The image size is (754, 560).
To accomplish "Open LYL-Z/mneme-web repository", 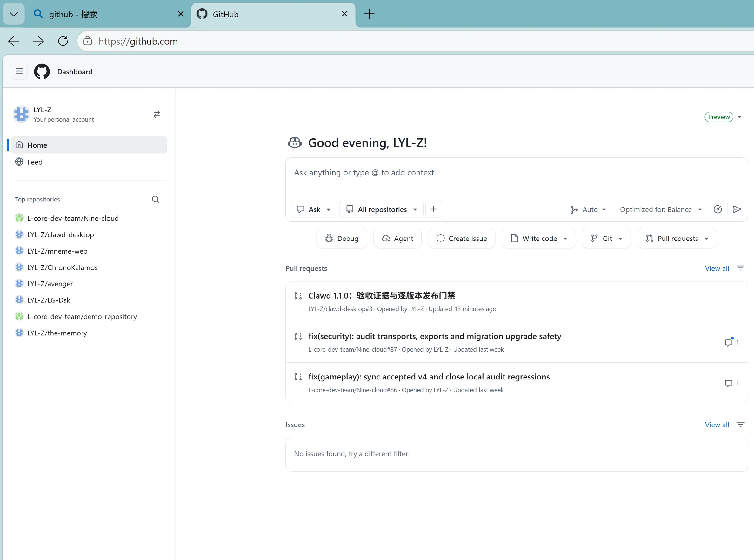I will (57, 251).
